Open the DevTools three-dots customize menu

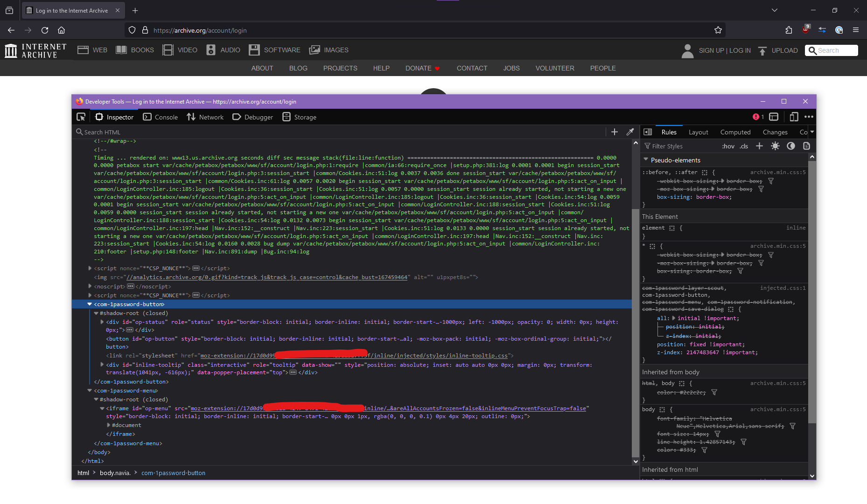point(809,117)
